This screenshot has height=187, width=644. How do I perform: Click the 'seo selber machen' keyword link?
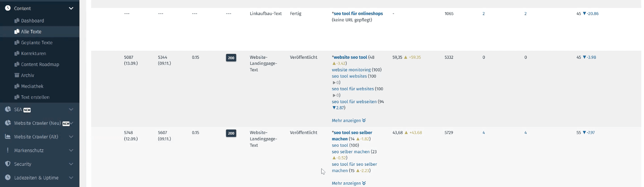[x=350, y=152]
